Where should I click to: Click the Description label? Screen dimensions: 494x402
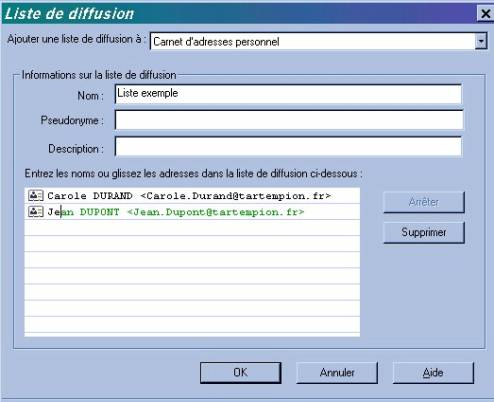pyautogui.click(x=76, y=149)
